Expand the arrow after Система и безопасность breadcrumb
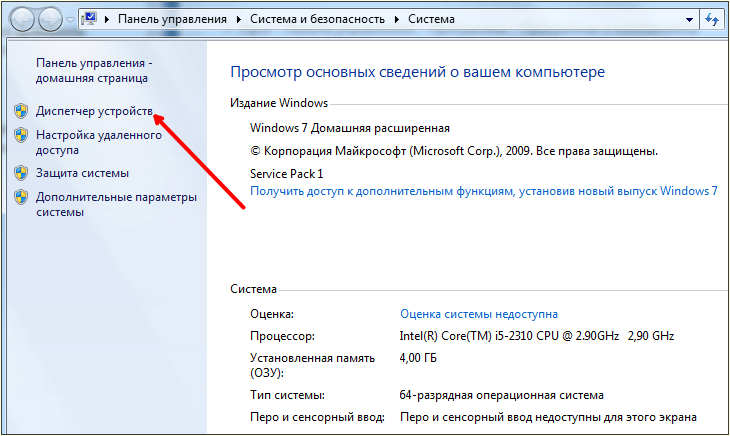Viewport: 730px width, 436px height. point(397,20)
